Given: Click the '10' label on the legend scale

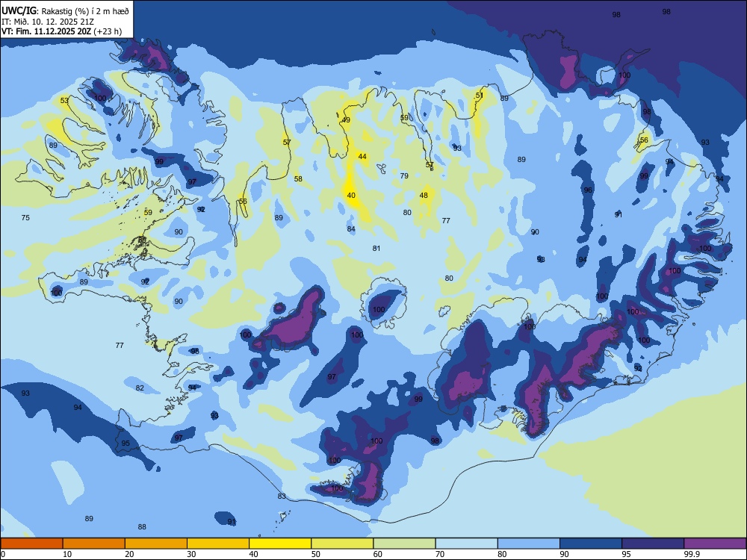Looking at the screenshot, I should tap(67, 554).
